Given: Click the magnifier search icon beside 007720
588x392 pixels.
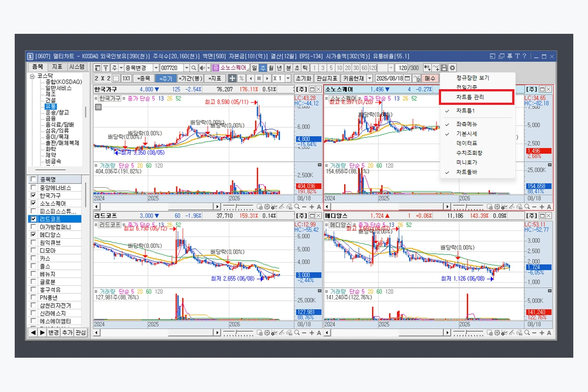Looking at the screenshot, I should point(194,68).
